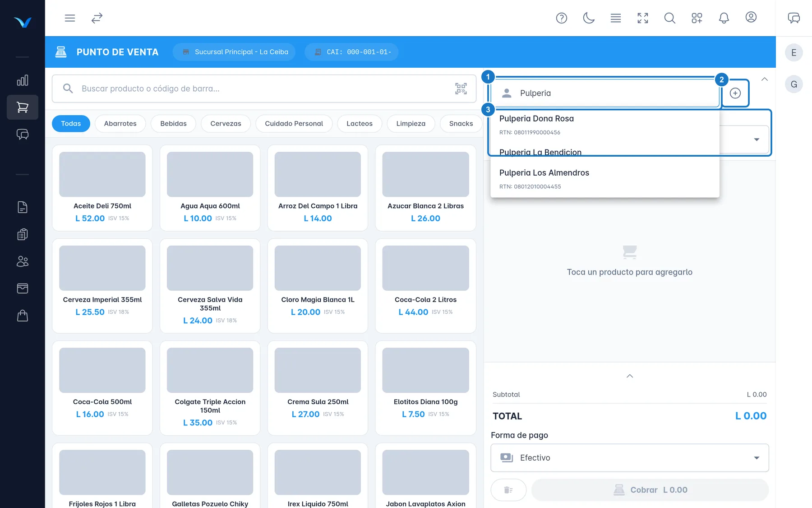Click Sucursal Principal - La Ceiba badge
812x508 pixels.
[234, 52]
